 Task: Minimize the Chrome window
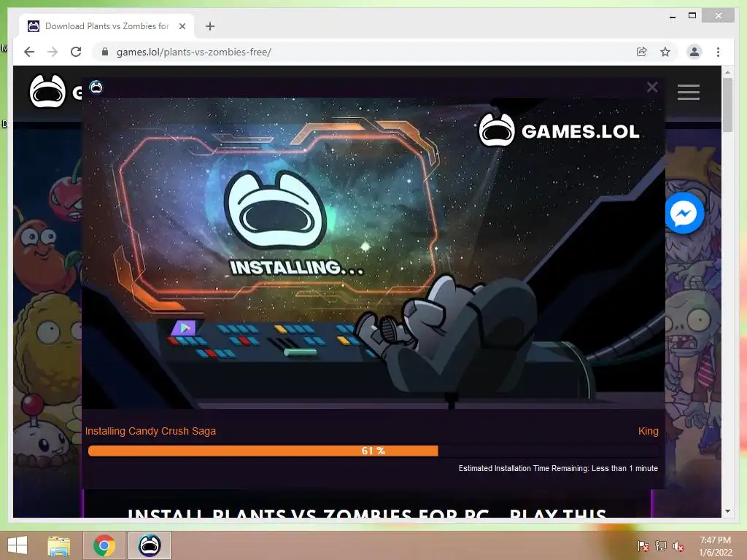click(672, 16)
